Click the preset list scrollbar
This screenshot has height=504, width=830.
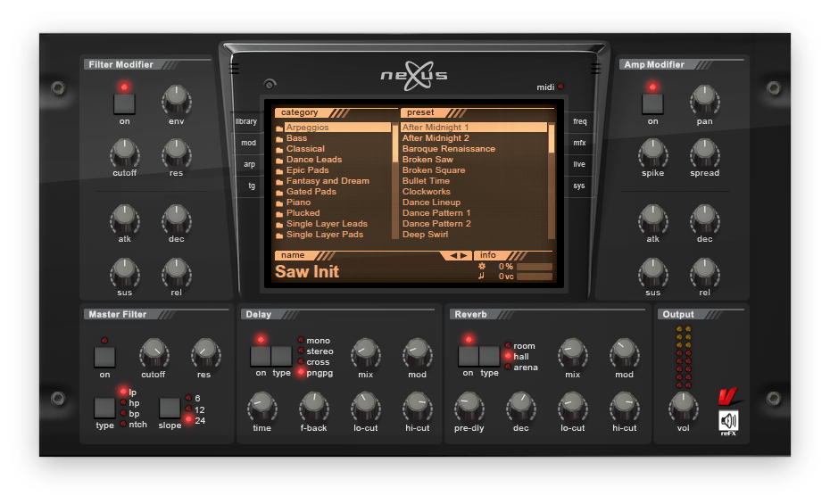[x=551, y=181]
